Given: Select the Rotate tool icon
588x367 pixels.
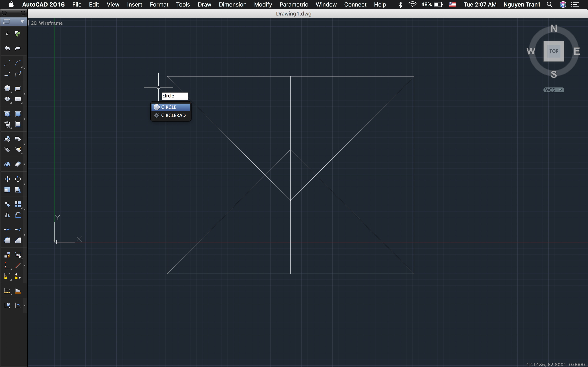Looking at the screenshot, I should (x=18, y=179).
